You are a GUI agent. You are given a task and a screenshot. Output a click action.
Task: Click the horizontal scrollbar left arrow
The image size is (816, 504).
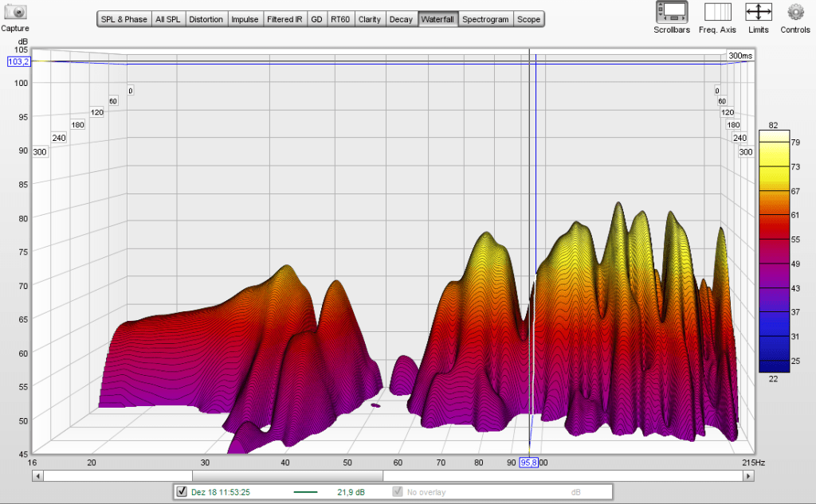click(37, 475)
